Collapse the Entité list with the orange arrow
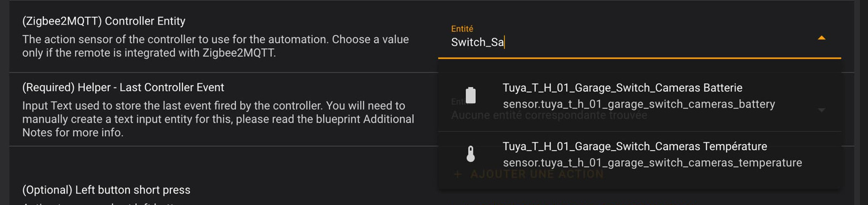Screen dimensions: 868x205 pos(821,38)
